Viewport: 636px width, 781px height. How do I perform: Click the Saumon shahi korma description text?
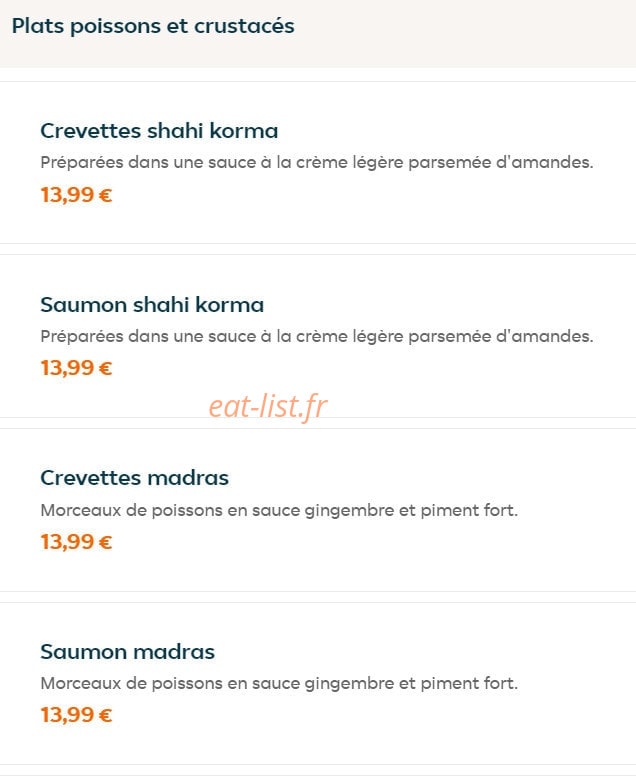coord(317,336)
